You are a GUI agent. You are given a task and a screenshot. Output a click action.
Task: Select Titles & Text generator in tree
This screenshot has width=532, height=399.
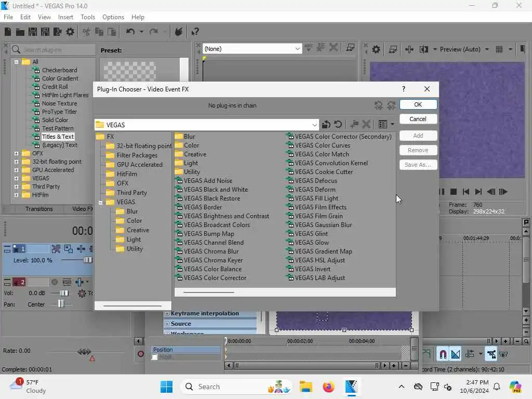pos(58,137)
